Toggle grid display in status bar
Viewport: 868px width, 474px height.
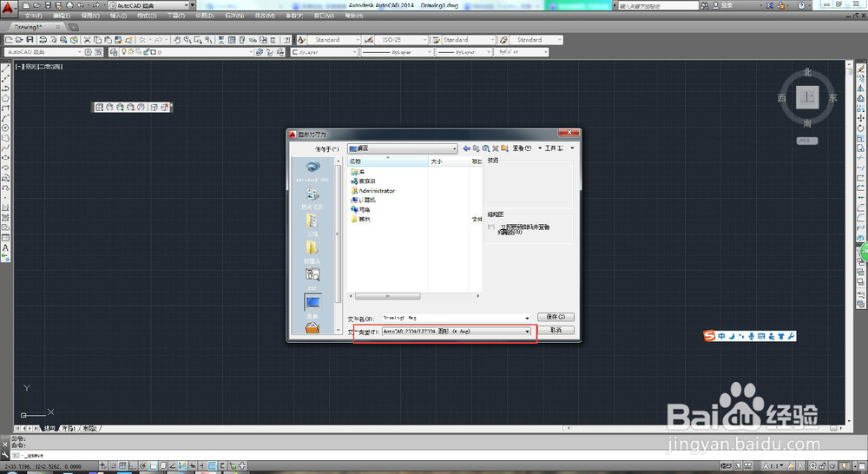[123, 465]
